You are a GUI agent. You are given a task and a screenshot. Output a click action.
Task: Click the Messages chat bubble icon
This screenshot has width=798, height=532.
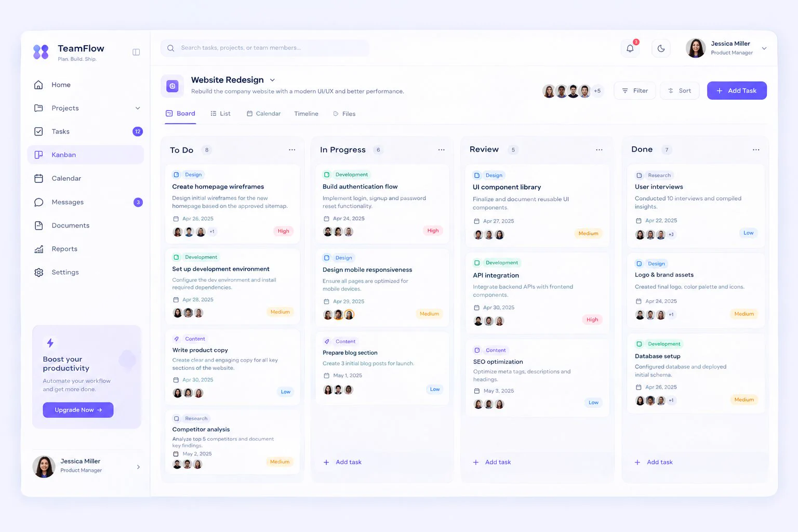(38, 202)
